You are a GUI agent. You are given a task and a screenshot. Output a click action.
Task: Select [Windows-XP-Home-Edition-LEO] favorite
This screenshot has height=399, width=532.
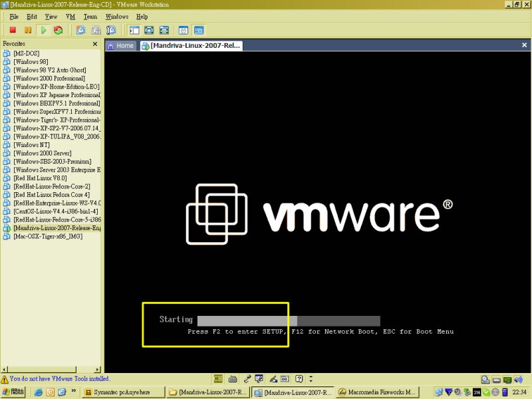tap(51, 86)
